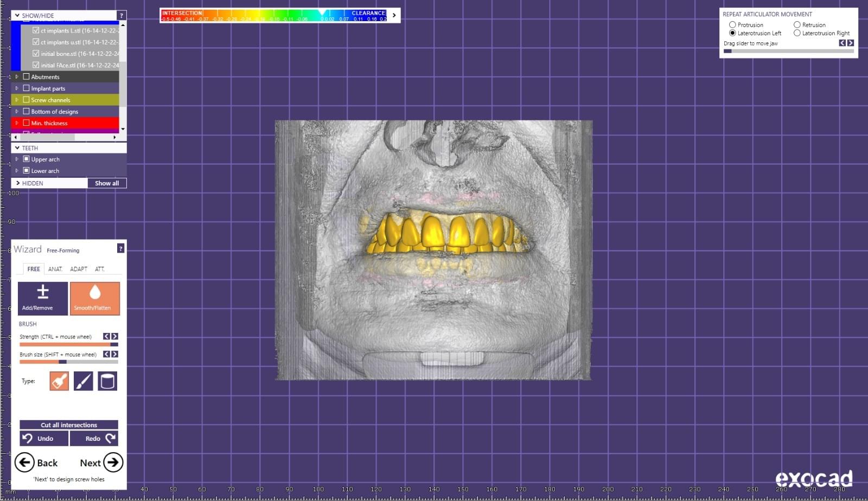The image size is (868, 501).
Task: Collapse the TEETH section
Action: coord(17,148)
